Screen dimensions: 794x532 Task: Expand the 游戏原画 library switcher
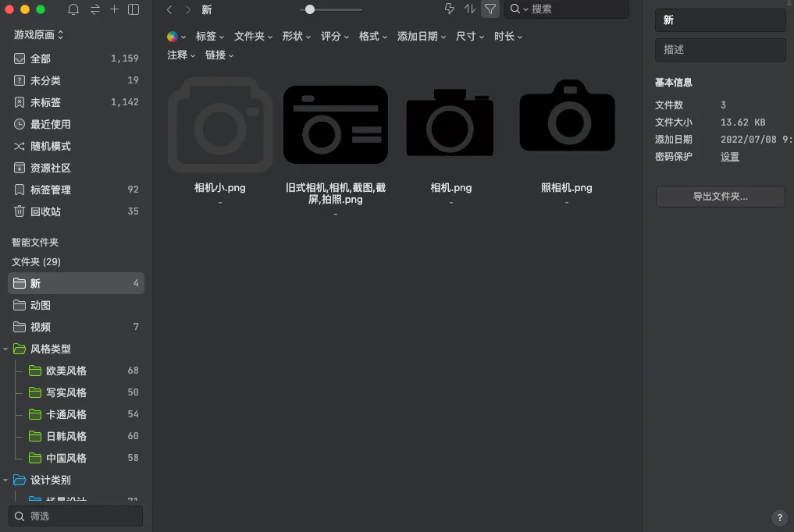point(39,35)
